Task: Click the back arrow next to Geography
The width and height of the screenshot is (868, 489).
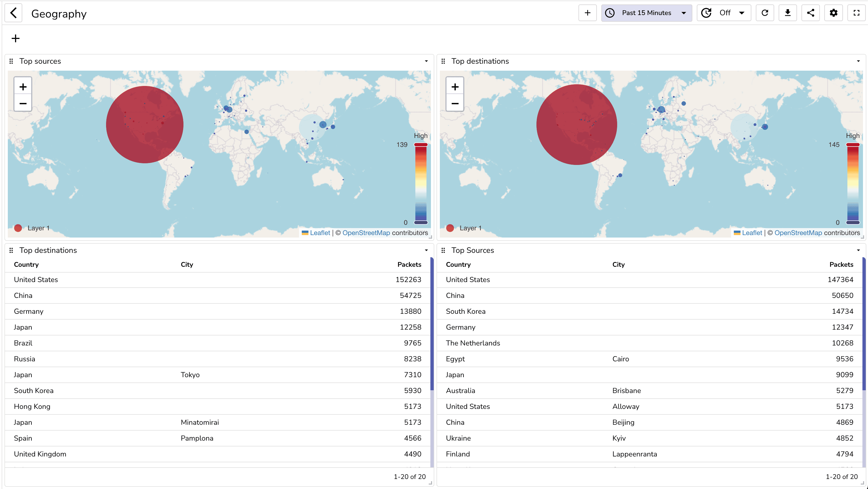Action: pyautogui.click(x=13, y=13)
